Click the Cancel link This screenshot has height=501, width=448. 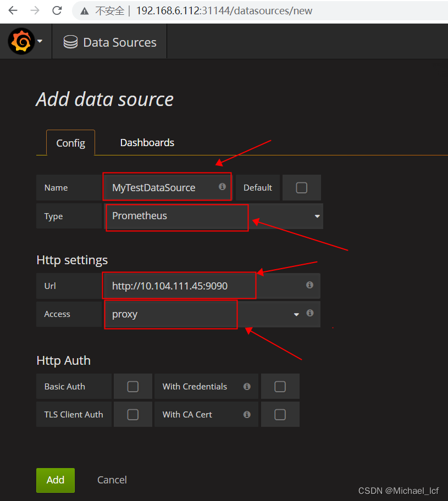point(112,480)
